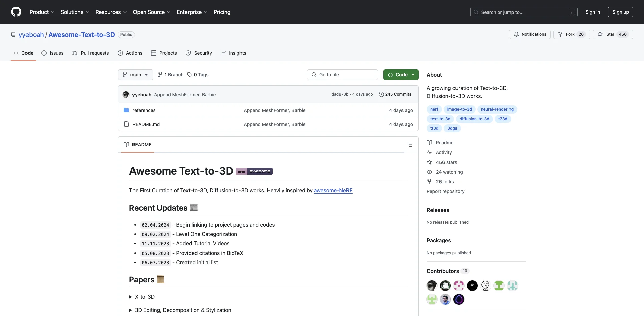Open the Enterprise dropdown menu
644x316 pixels.
[192, 12]
